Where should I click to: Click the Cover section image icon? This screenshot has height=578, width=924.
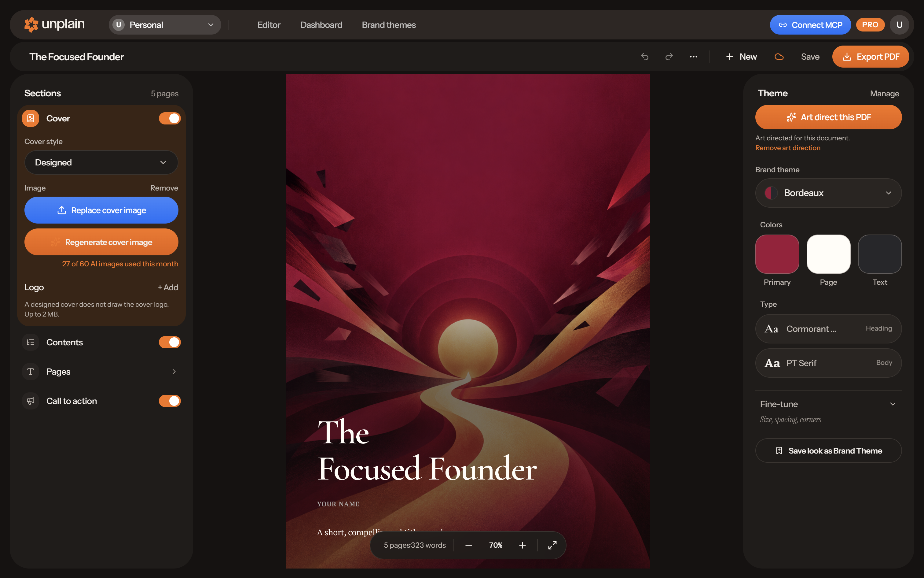(x=31, y=119)
